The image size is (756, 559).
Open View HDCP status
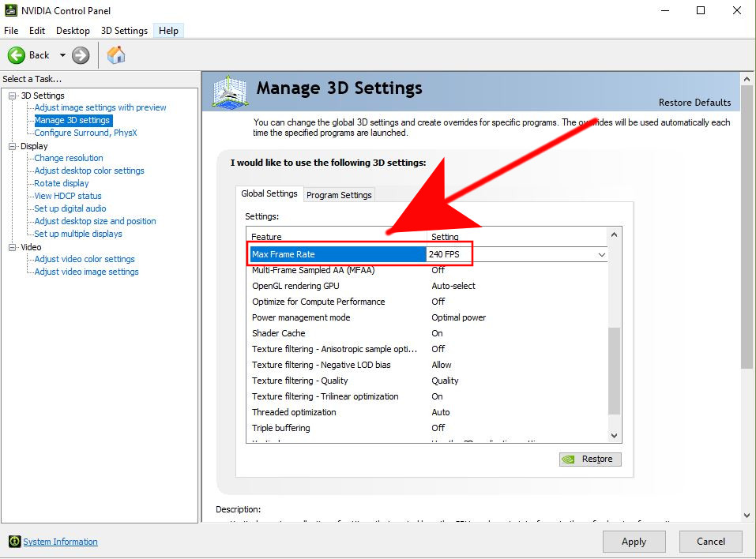(x=68, y=196)
